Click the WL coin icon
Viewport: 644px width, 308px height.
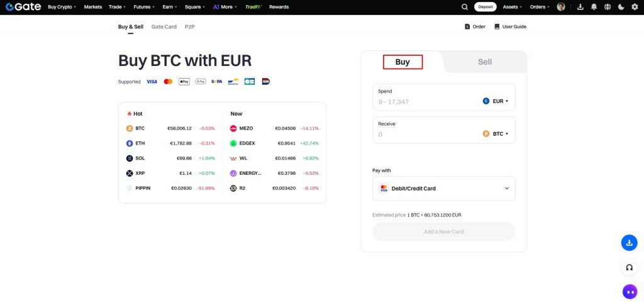point(233,158)
